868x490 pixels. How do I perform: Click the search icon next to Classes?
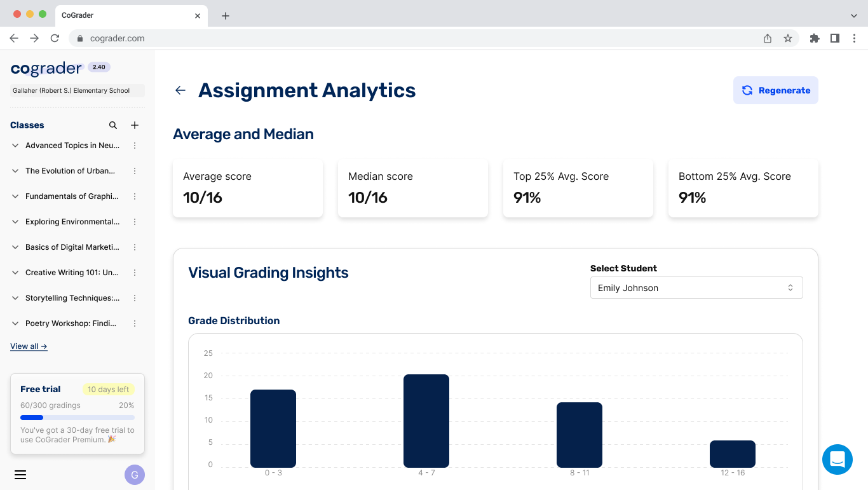pyautogui.click(x=113, y=125)
